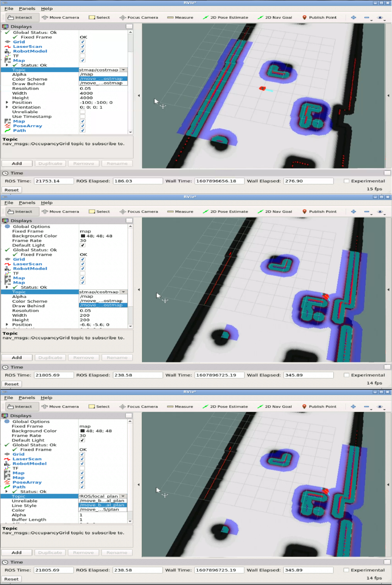Viewport: 392px width, 585px height.
Task: Pick the Measure tool in top RViz window
Action: (x=180, y=18)
